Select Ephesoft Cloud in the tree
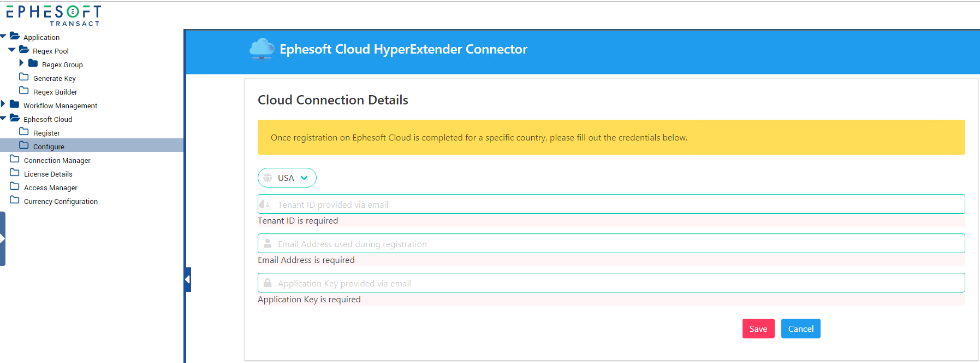980x363 pixels. pyautogui.click(x=48, y=119)
